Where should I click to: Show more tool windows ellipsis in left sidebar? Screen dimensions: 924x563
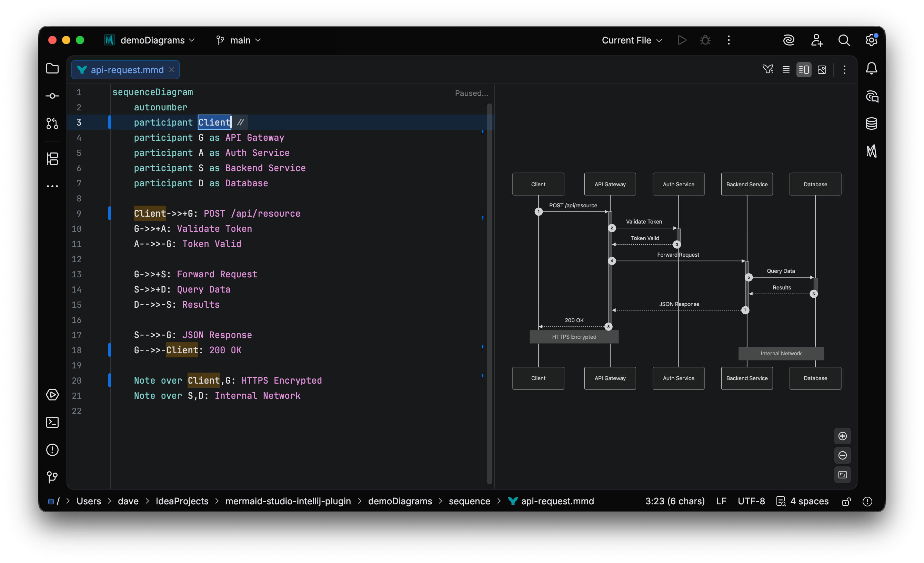pyautogui.click(x=52, y=186)
